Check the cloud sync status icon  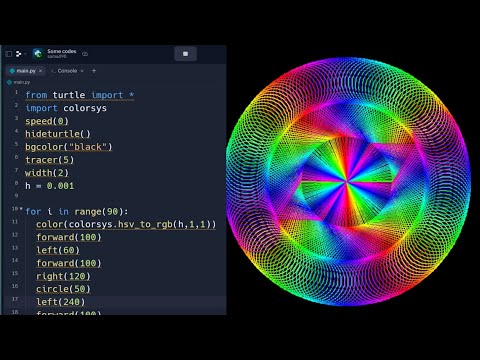85,54
